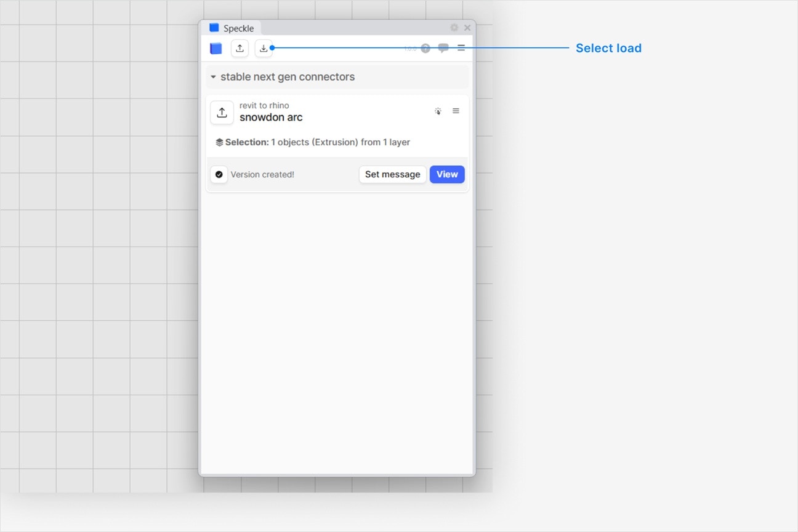Click the Selection layers stack icon

[219, 142]
